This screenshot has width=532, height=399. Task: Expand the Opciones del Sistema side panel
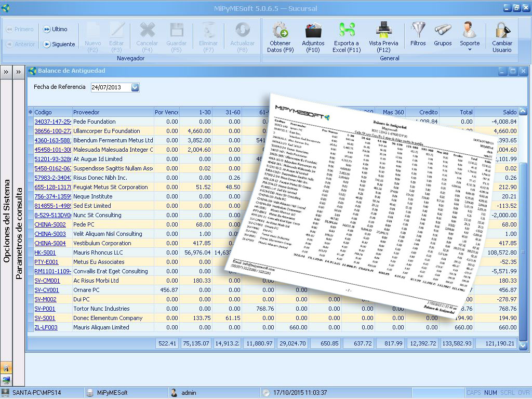(x=6, y=72)
